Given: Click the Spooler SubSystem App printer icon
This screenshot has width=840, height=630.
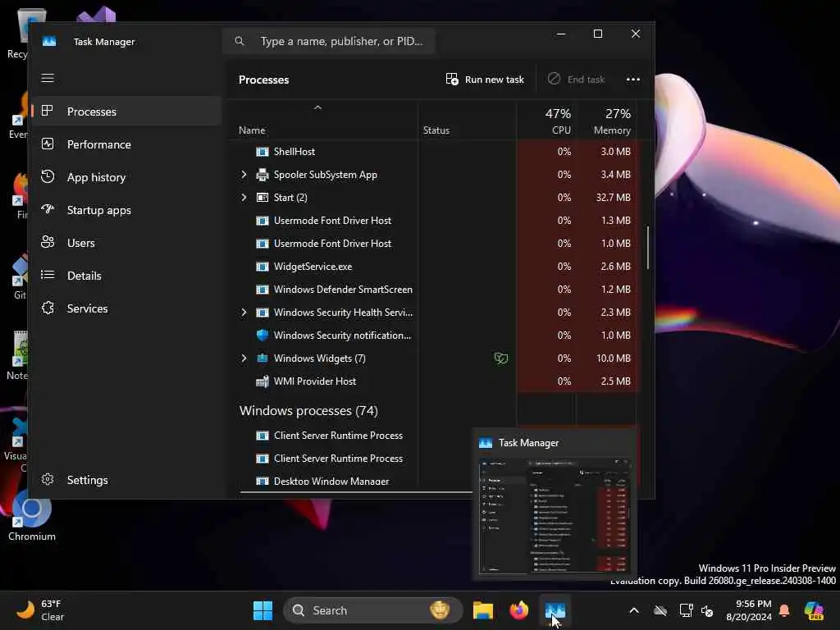Looking at the screenshot, I should tap(262, 175).
